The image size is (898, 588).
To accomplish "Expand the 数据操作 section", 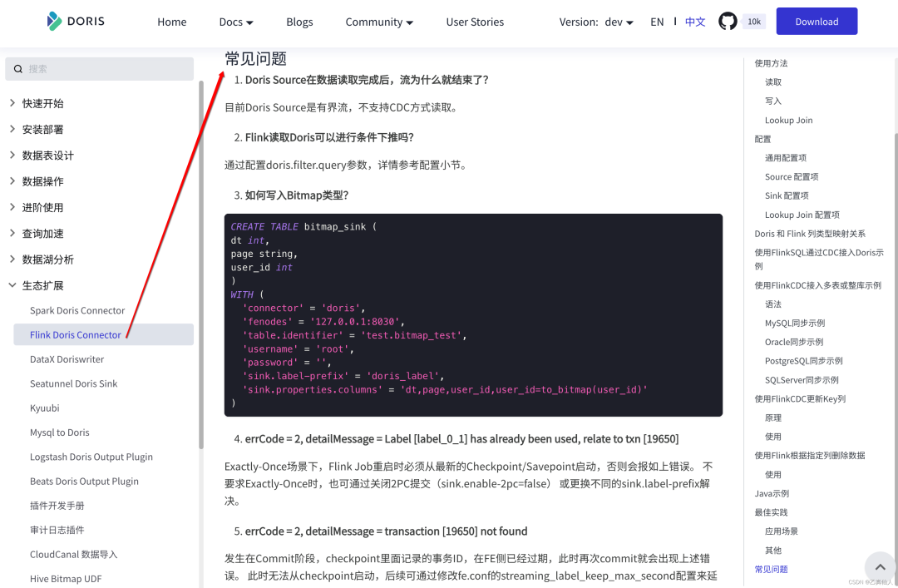I will pos(43,181).
